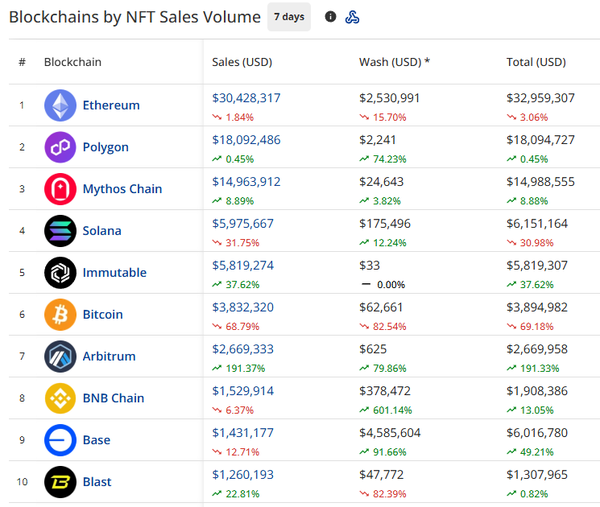The image size is (600, 507).
Task: Click the Ethereum logo icon
Action: [x=60, y=105]
